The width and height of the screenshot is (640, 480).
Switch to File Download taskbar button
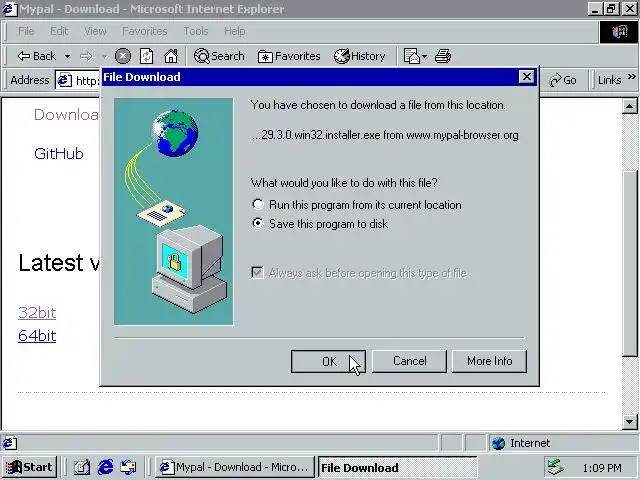(397, 467)
